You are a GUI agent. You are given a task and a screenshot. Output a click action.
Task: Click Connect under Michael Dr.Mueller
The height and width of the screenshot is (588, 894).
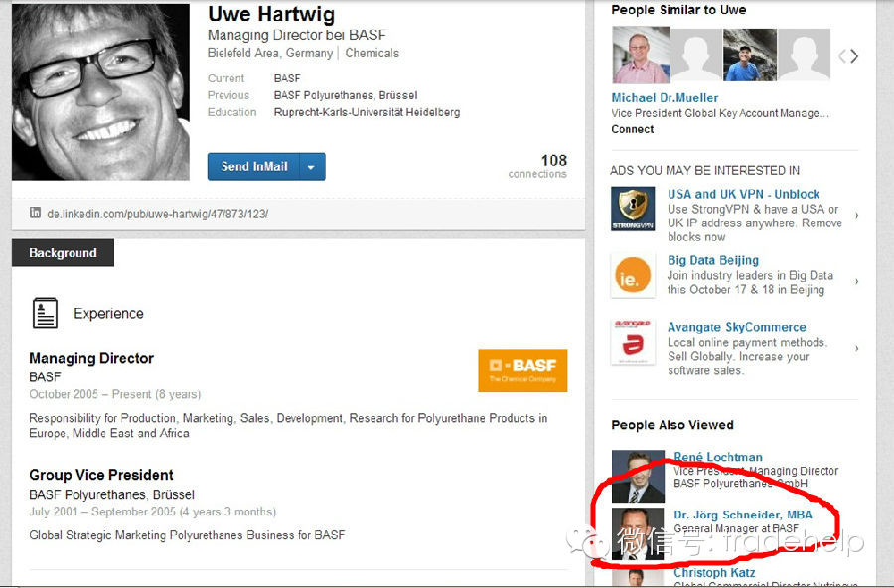tap(633, 129)
